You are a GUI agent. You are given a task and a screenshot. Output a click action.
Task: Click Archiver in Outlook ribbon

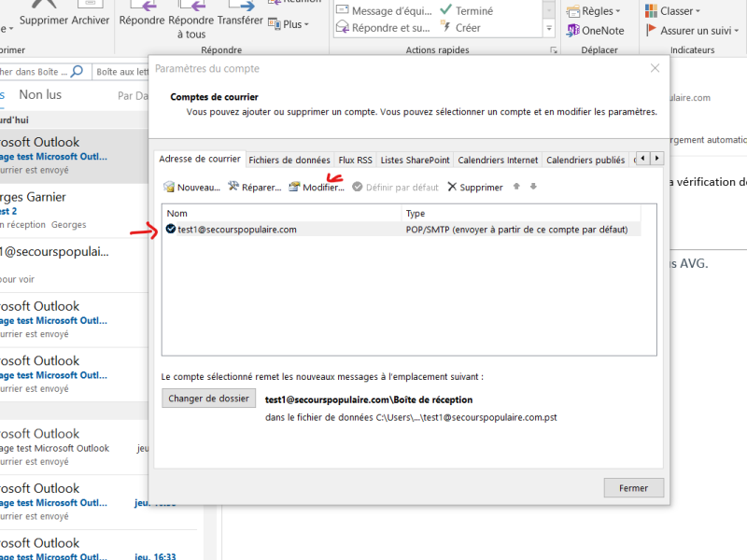pyautogui.click(x=91, y=13)
